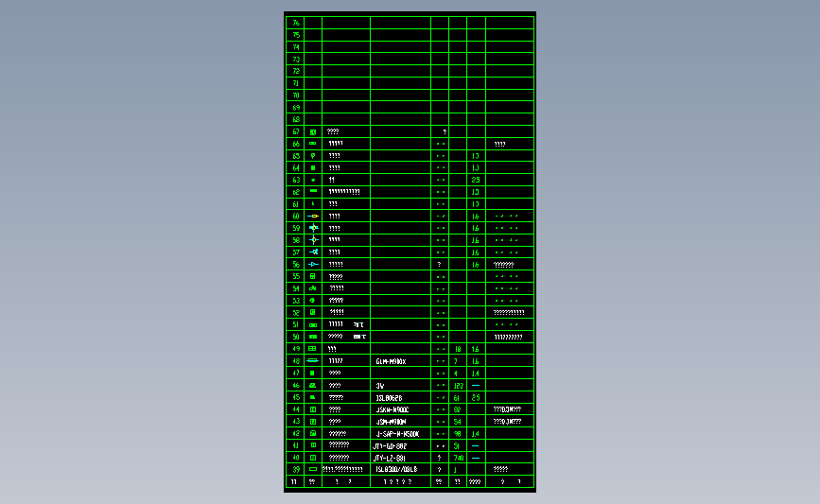Select the device symbol in row 55
The height and width of the screenshot is (504, 820).
tap(313, 276)
